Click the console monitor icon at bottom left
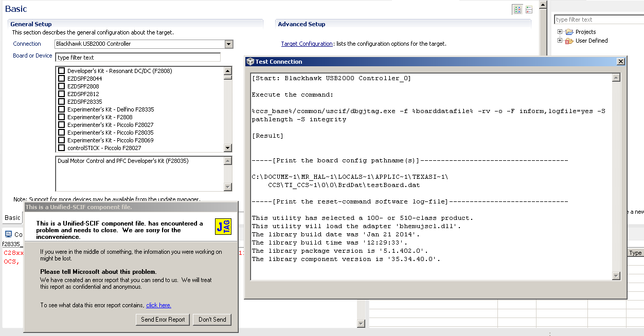This screenshot has height=336, width=644. pos(8,234)
